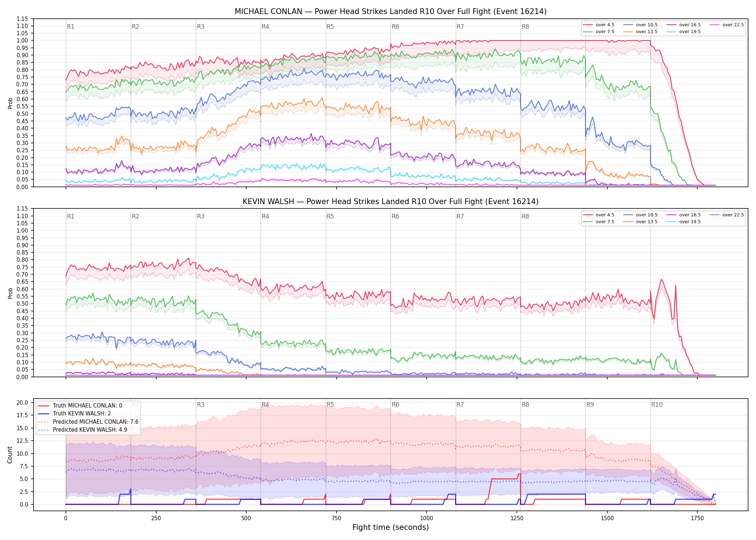Click the Count axis tick label 12.5
The width and height of the screenshot is (756, 540).
click(22, 441)
